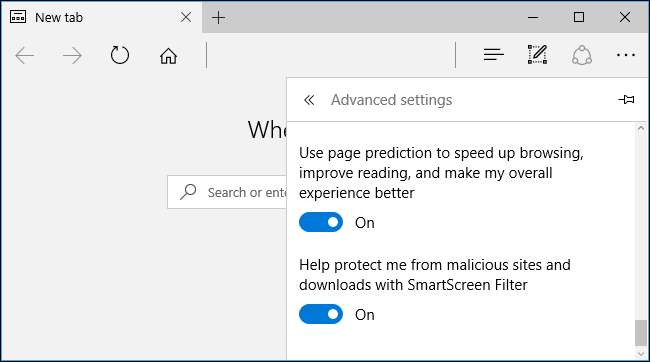Click the scrollbar up arrow
This screenshot has height=362, width=650.
coord(641,129)
